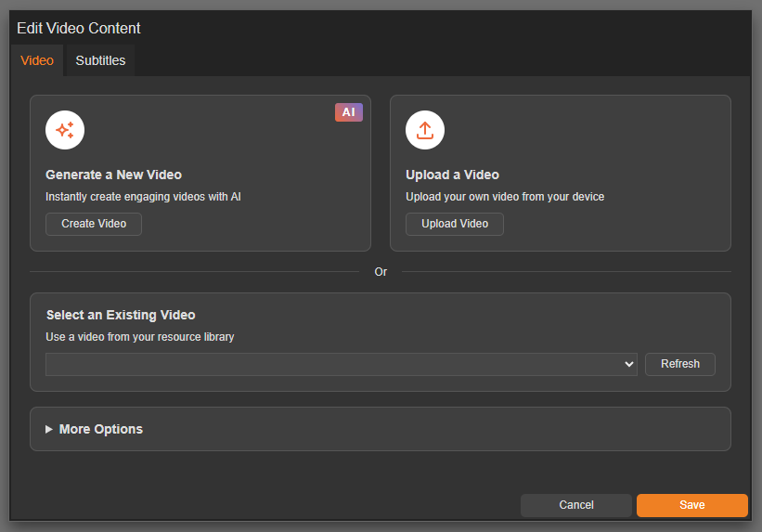Viewport: 762px width, 532px height.
Task: Click "Upload your own video from your device"
Action: pos(505,197)
